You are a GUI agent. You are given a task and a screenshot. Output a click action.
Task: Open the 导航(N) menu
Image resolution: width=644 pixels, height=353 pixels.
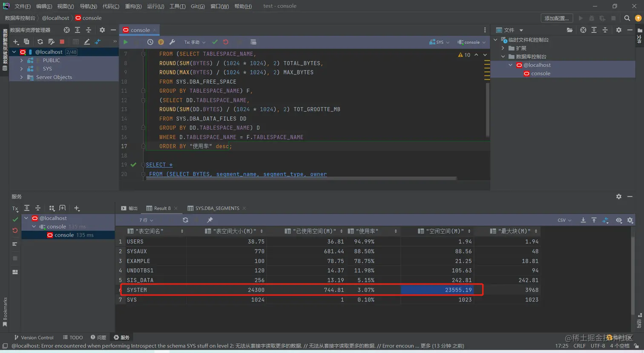(88, 6)
